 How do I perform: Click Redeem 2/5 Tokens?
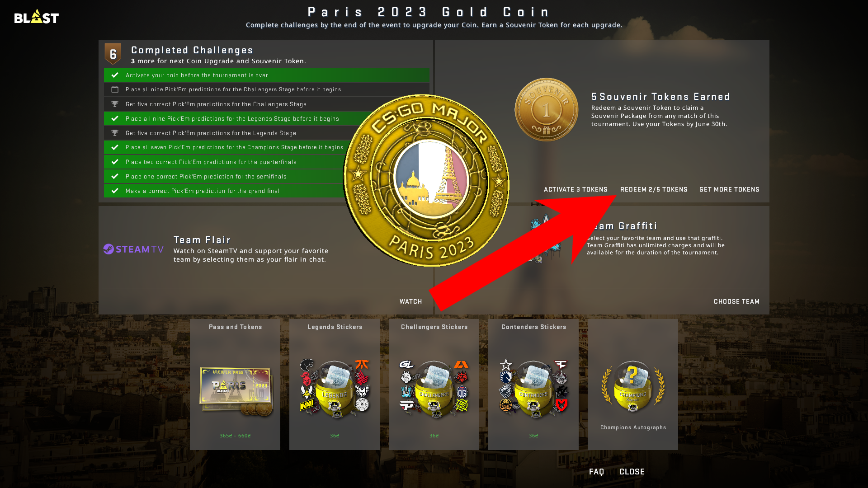coord(654,189)
